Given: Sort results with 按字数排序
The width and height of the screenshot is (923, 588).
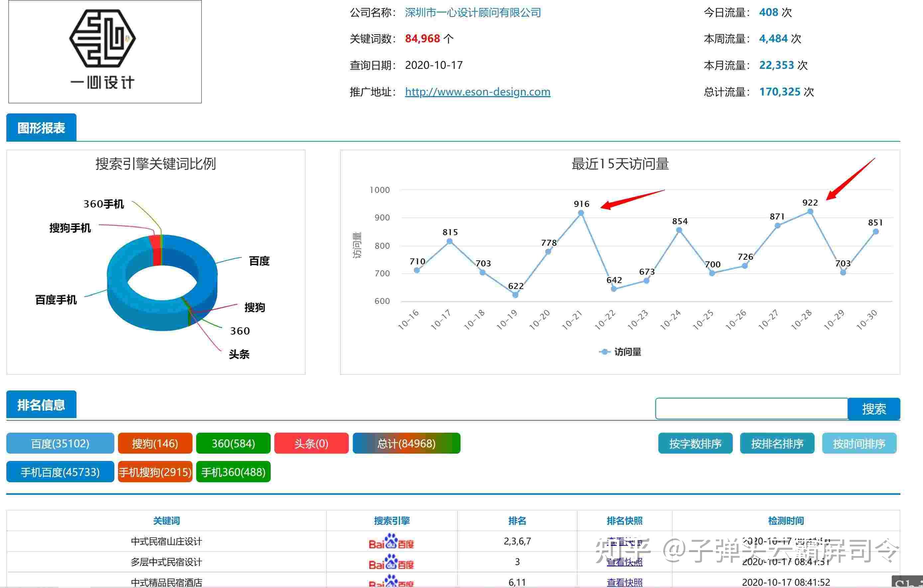Looking at the screenshot, I should point(695,443).
